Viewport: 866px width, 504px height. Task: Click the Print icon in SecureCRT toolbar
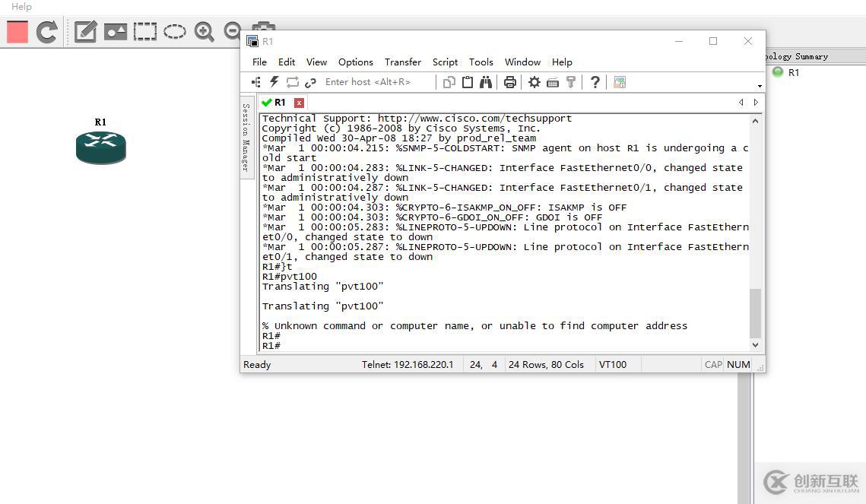pyautogui.click(x=509, y=82)
